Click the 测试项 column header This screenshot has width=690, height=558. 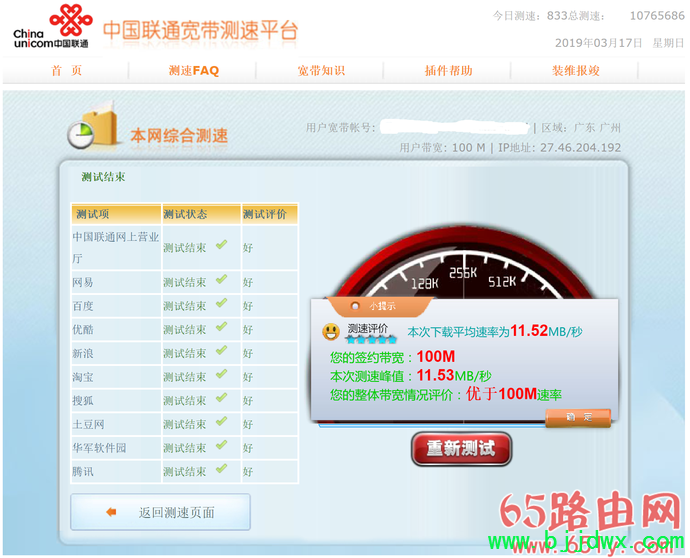tap(116, 214)
